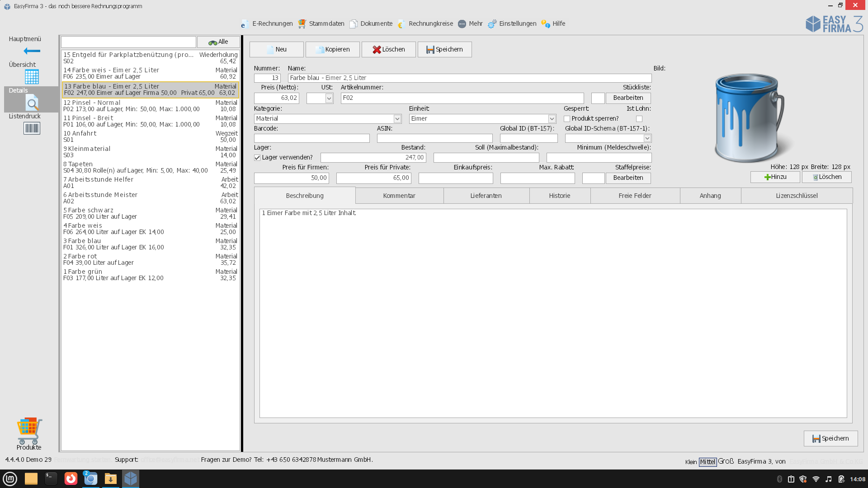
Task: Open the Übersicht grid icon
Action: coord(32,77)
